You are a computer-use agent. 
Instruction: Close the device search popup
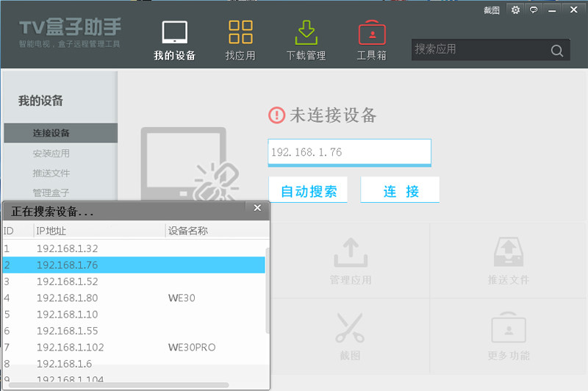point(257,208)
